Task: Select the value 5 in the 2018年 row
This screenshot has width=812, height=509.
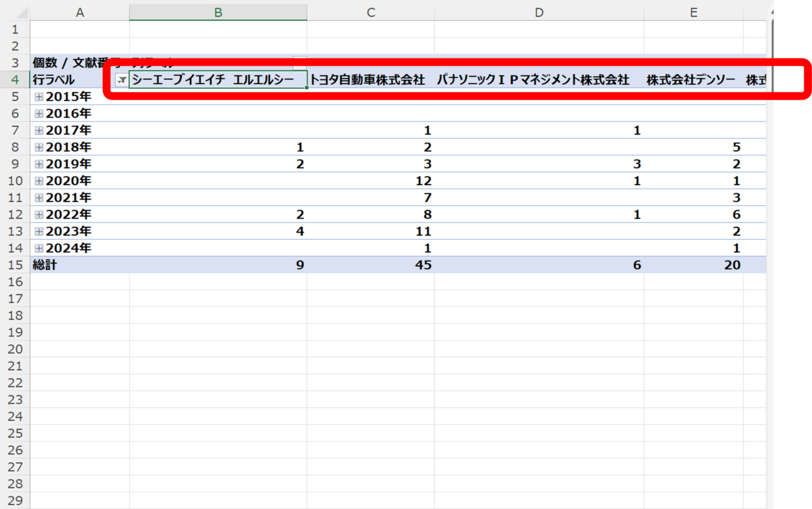Action: 694,148
